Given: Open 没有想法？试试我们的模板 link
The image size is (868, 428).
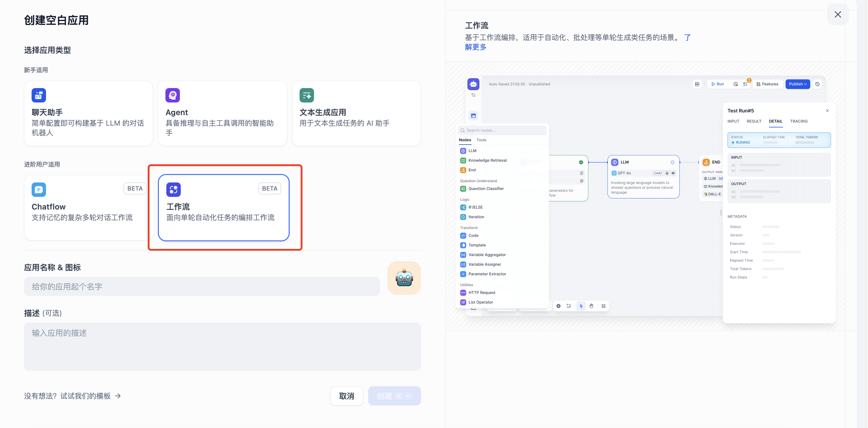Looking at the screenshot, I should (x=67, y=396).
